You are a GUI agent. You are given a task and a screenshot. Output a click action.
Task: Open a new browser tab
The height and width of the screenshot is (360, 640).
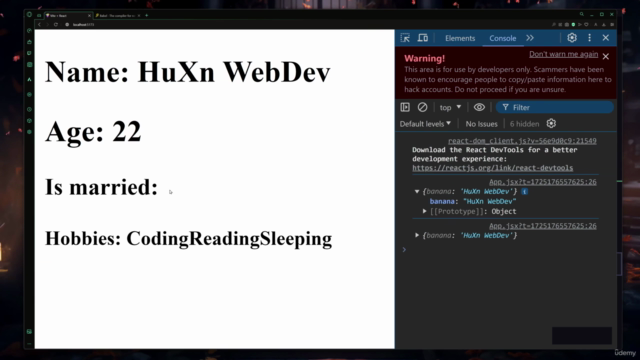click(x=147, y=16)
